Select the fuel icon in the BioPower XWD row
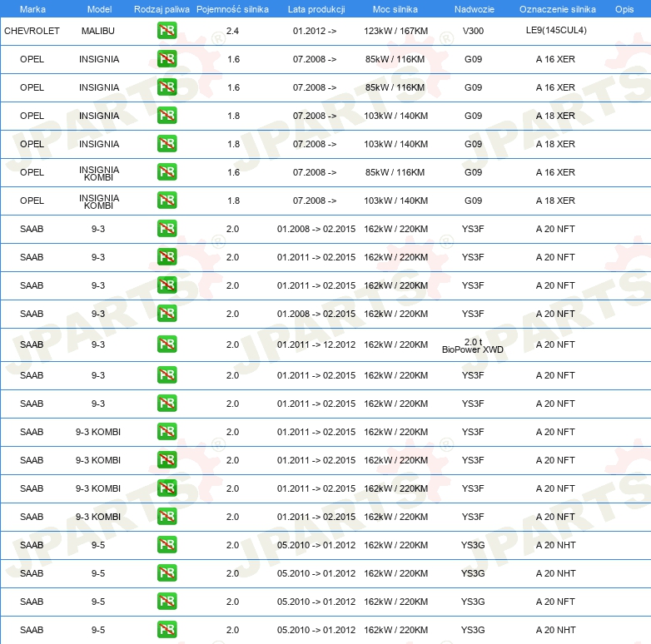This screenshot has height=644, width=651. [167, 344]
